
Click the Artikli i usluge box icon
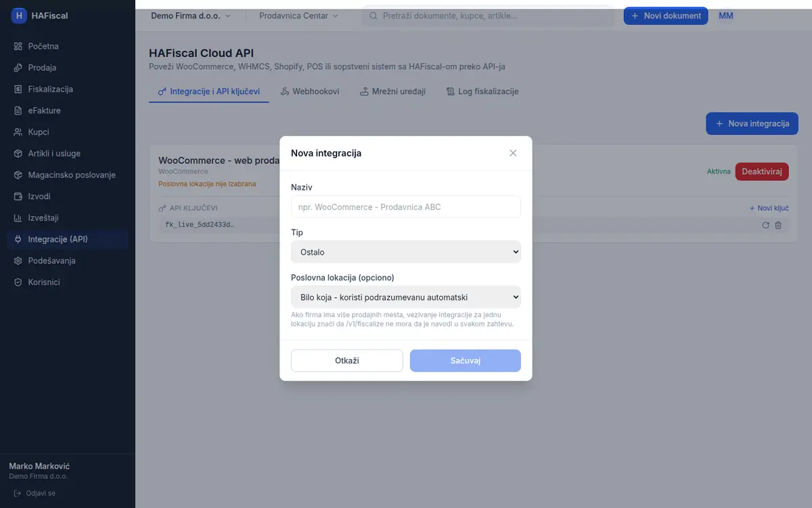click(x=18, y=154)
